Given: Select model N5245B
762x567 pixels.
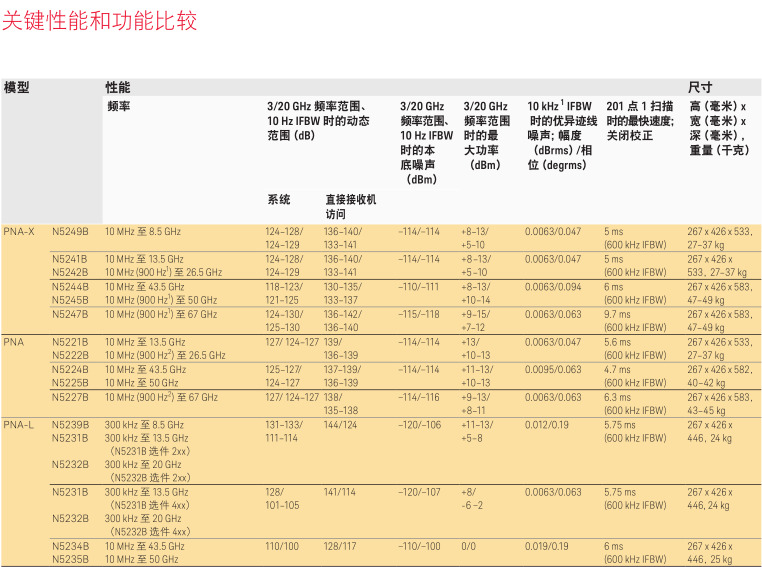Looking at the screenshot, I should tap(70, 300).
